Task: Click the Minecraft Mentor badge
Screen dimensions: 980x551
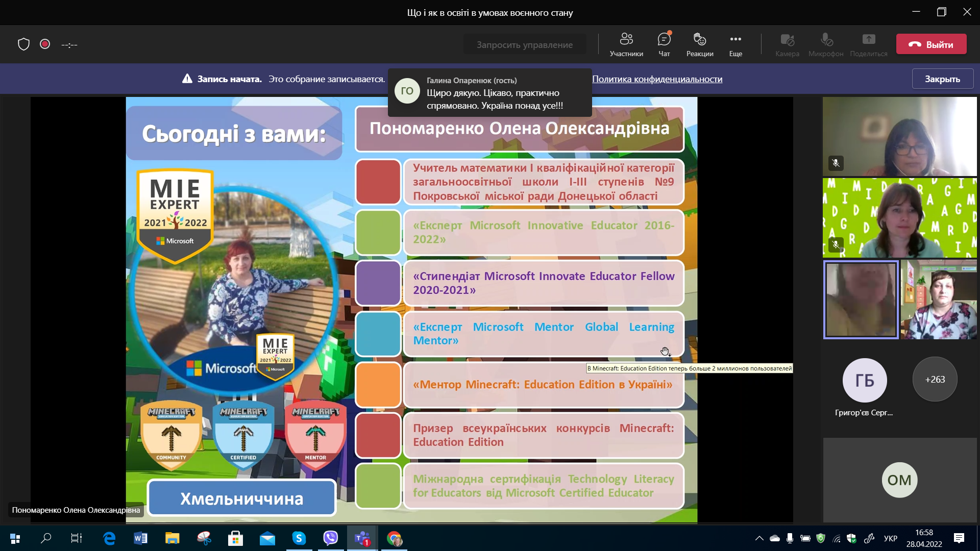Action: pyautogui.click(x=315, y=435)
